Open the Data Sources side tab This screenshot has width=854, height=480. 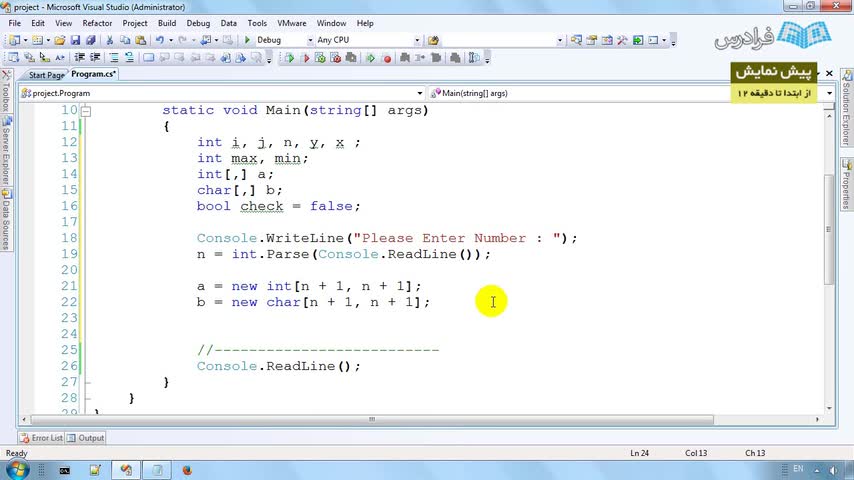click(6, 220)
